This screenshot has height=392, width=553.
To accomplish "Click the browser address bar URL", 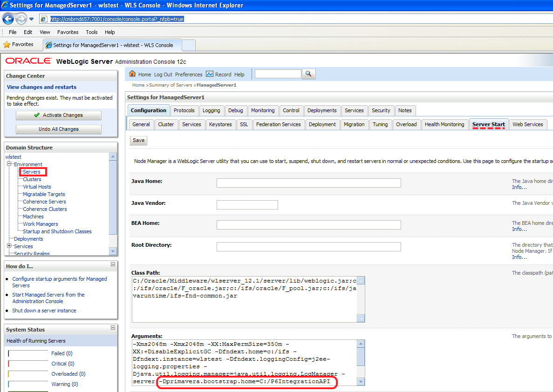I will click(117, 19).
